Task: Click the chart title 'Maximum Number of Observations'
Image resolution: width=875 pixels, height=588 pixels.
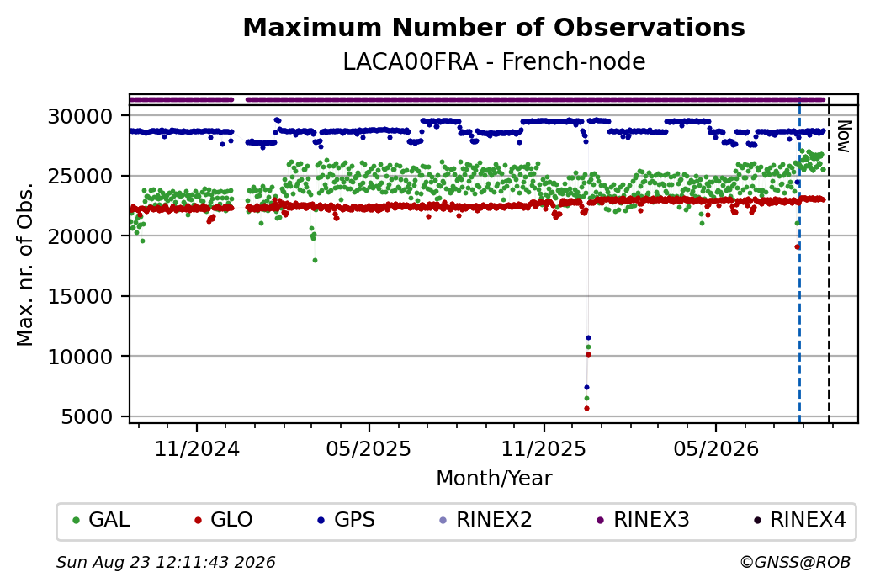Action: pos(494,27)
